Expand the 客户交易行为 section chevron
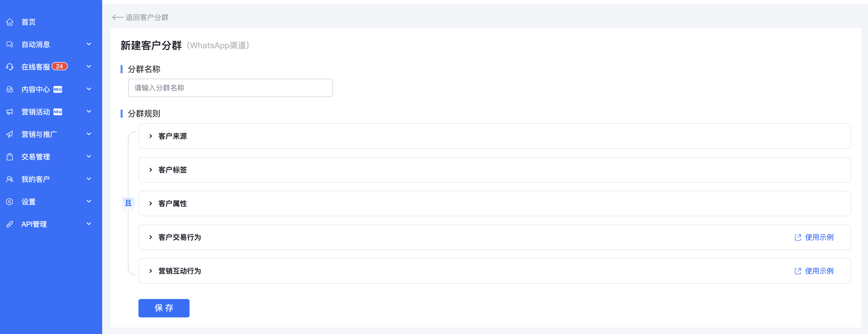The height and width of the screenshot is (334, 868). pos(151,237)
